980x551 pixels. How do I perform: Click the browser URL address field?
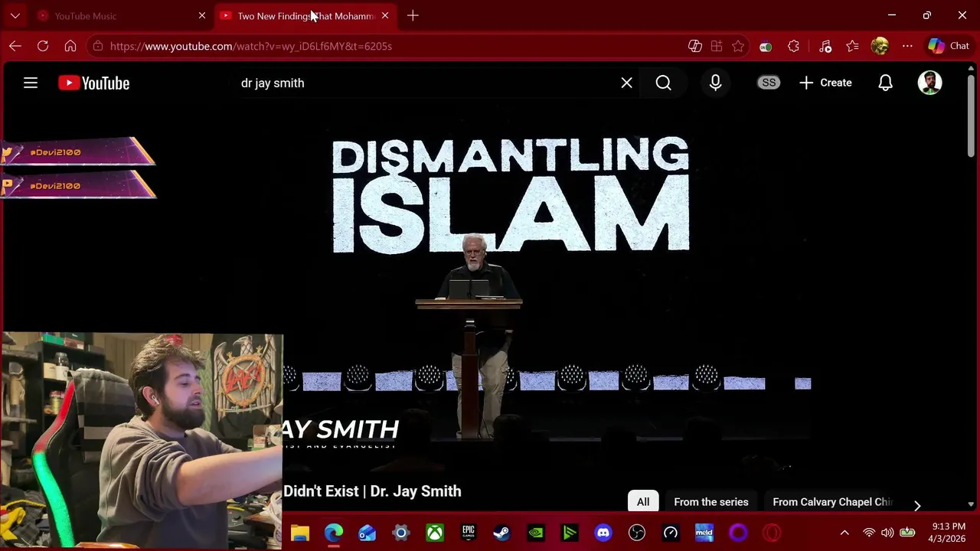(390, 46)
